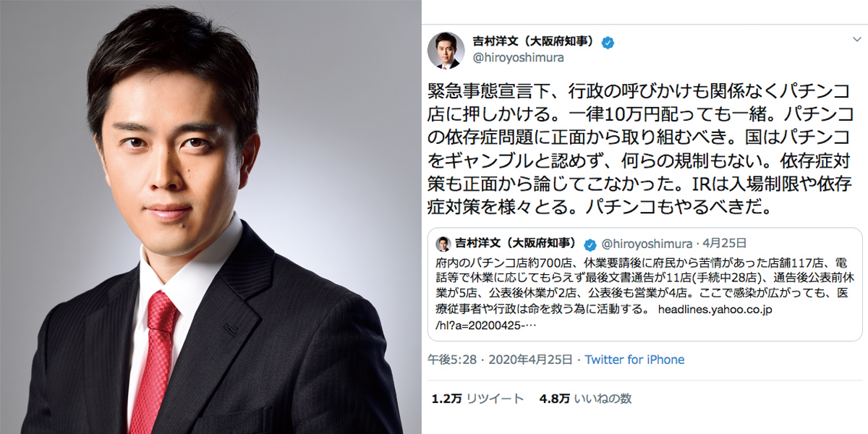The image size is (868, 434).
Task: Click the @hiroyoshimura handle under the header name
Action: [516, 58]
